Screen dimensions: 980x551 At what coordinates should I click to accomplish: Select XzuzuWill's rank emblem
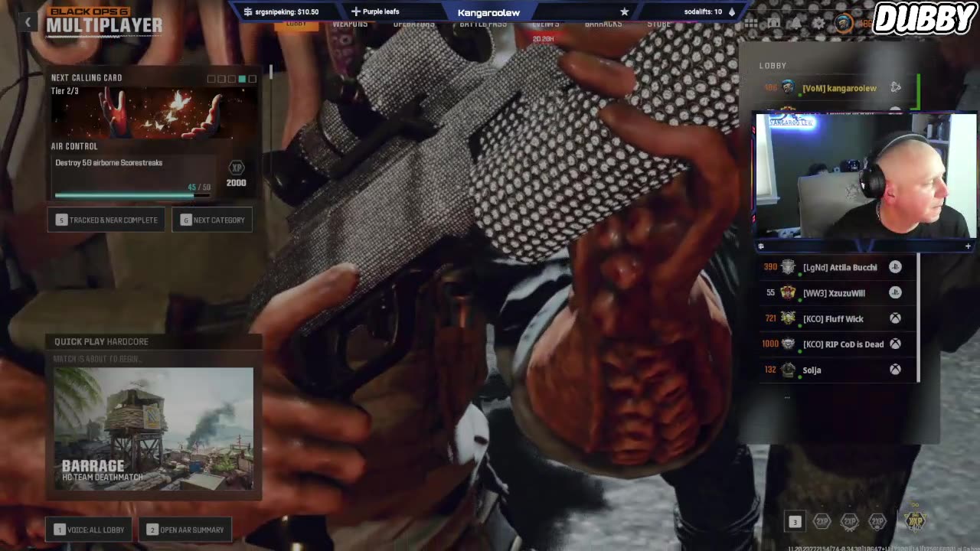point(788,292)
